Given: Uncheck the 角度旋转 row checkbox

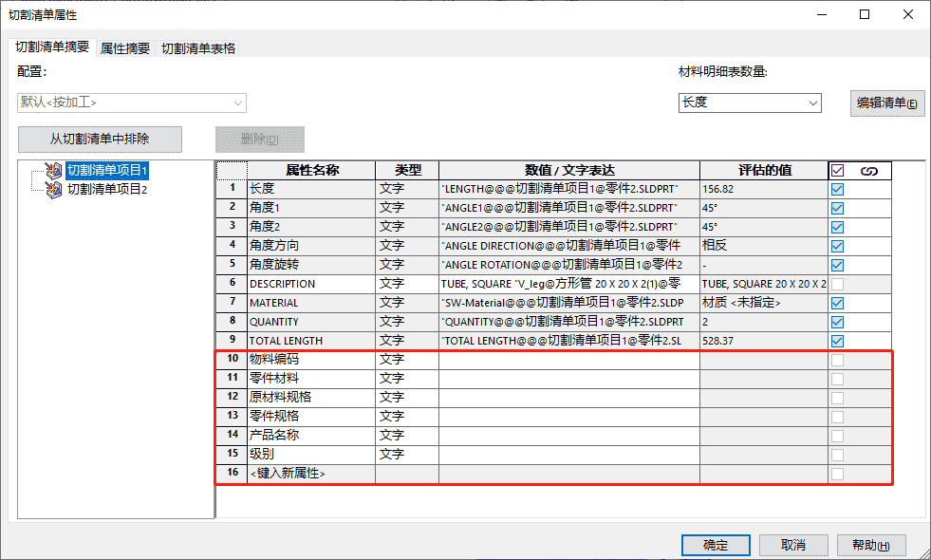Looking at the screenshot, I should pos(837,266).
